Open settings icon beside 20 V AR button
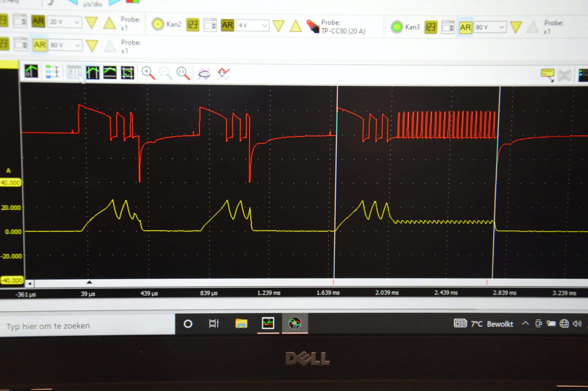 tap(20, 21)
